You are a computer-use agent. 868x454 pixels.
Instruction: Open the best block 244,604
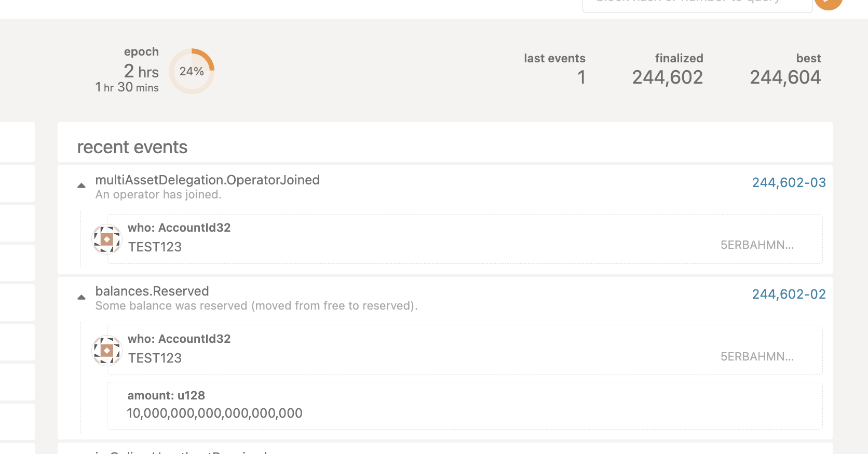[x=785, y=77]
